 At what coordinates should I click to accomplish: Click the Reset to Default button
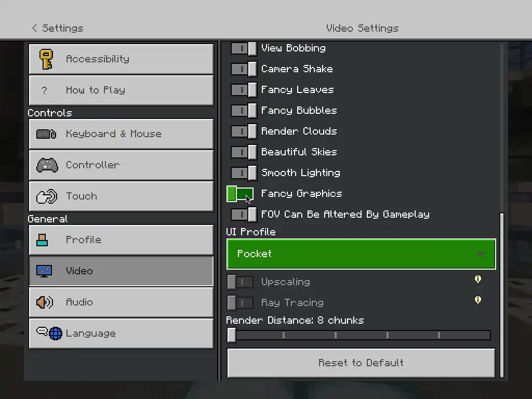[361, 363]
